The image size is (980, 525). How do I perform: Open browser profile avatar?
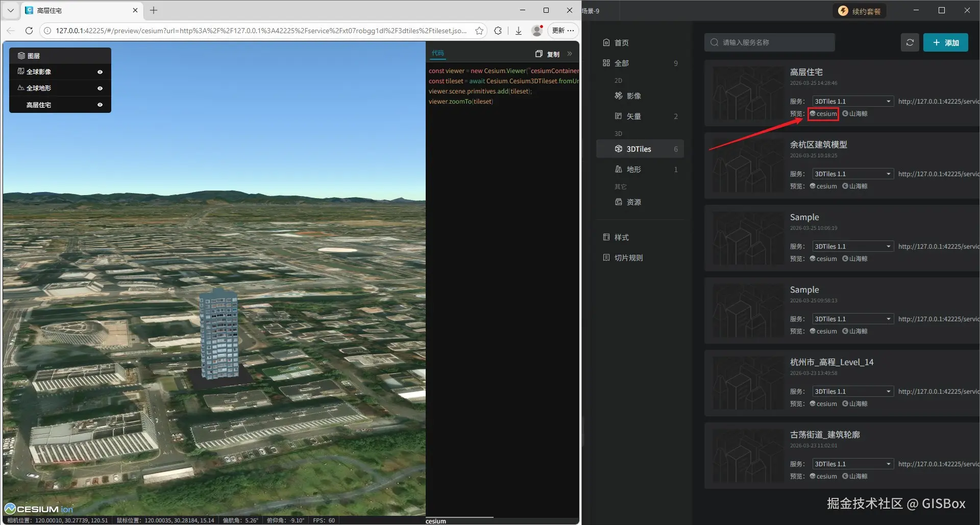pos(537,31)
